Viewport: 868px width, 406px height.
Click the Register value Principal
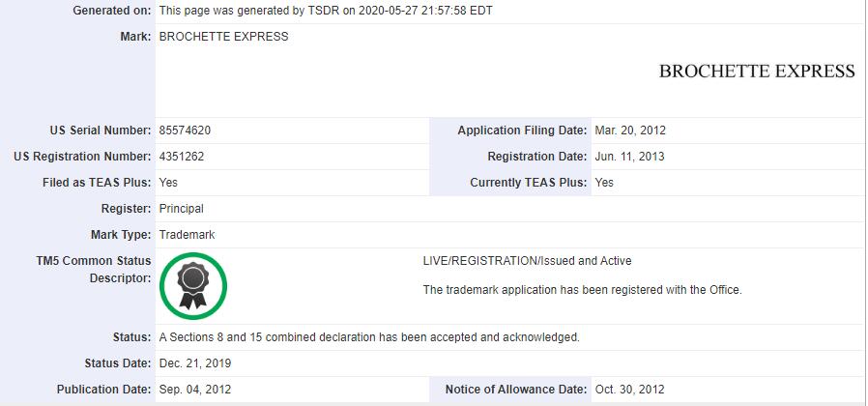point(181,209)
